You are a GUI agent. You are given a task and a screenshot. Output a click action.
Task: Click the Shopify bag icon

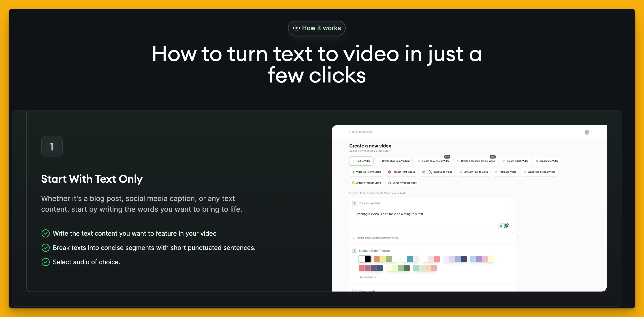[390, 183]
